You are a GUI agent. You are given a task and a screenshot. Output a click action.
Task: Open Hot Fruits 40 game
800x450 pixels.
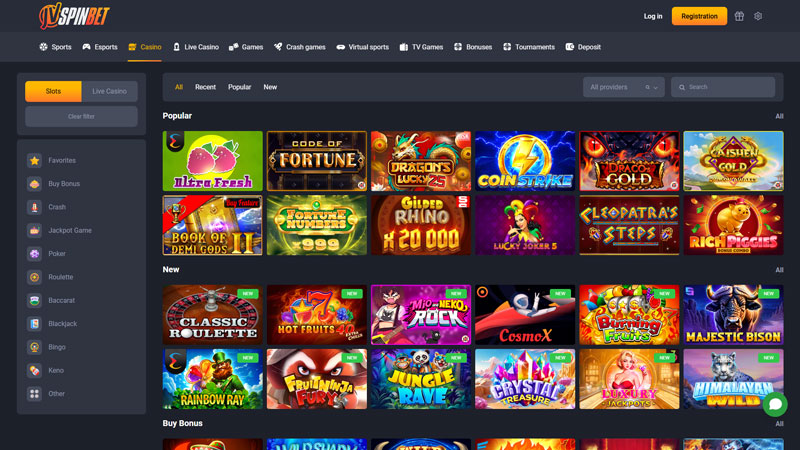317,315
